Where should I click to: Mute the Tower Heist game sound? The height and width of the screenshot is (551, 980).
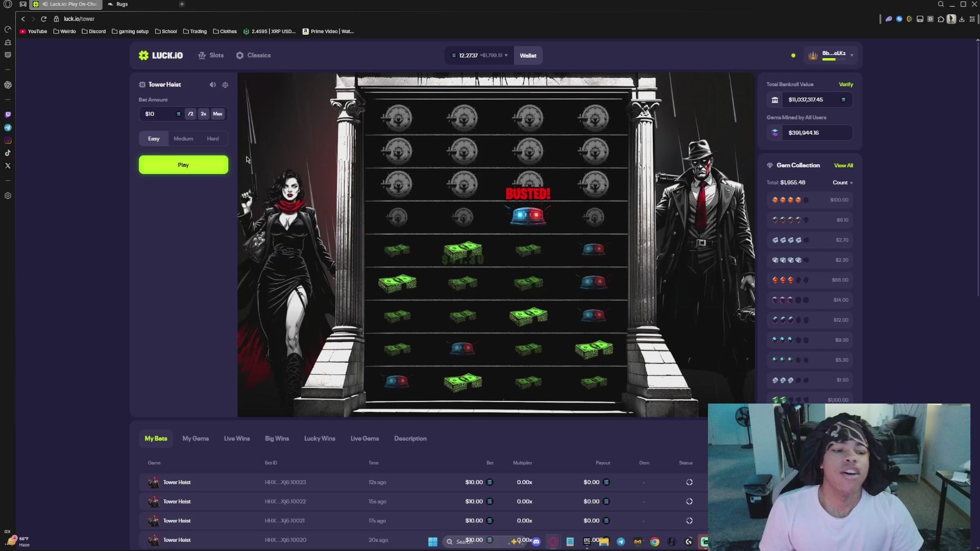[x=213, y=85]
